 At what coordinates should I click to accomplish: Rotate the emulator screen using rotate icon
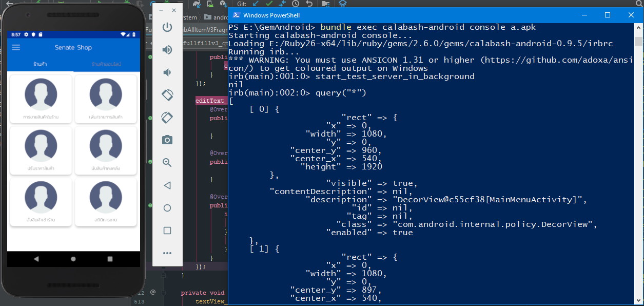[x=167, y=94]
